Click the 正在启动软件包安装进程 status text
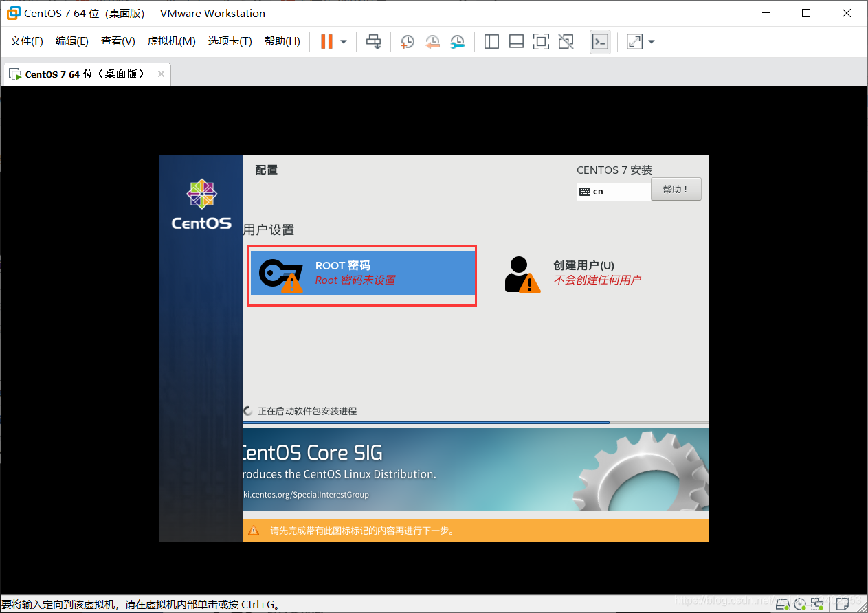Screen dimensions: 868x613 (307, 411)
